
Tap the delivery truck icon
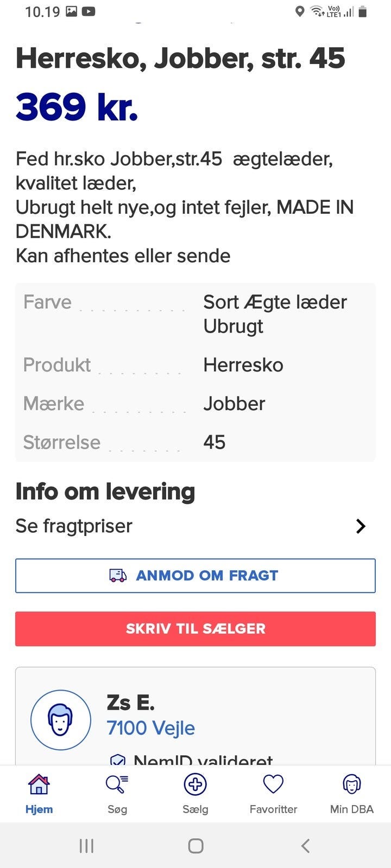point(118,575)
